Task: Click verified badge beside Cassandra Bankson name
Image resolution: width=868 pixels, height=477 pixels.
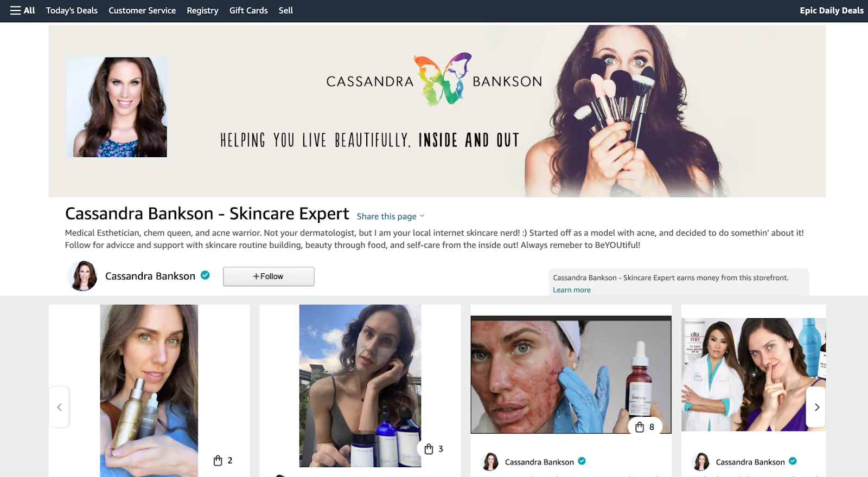Action: pyautogui.click(x=205, y=275)
